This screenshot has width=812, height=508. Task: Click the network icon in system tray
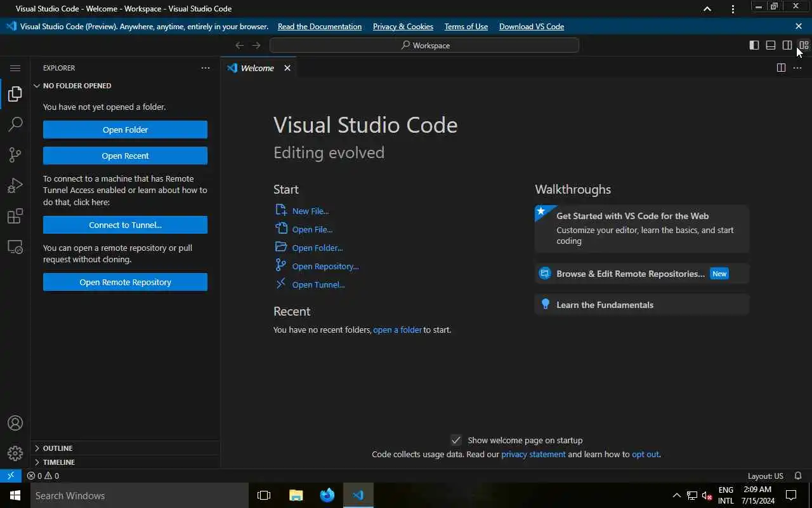pos(692,495)
